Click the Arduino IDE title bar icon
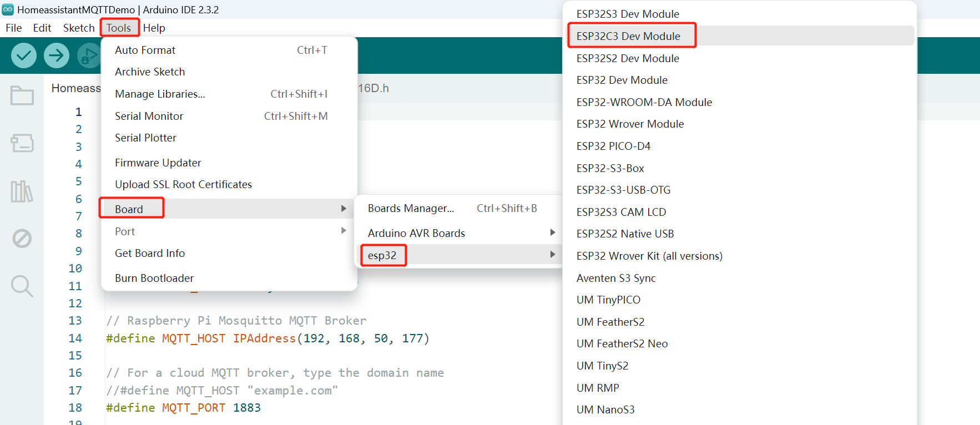980x425 pixels. pos(8,9)
